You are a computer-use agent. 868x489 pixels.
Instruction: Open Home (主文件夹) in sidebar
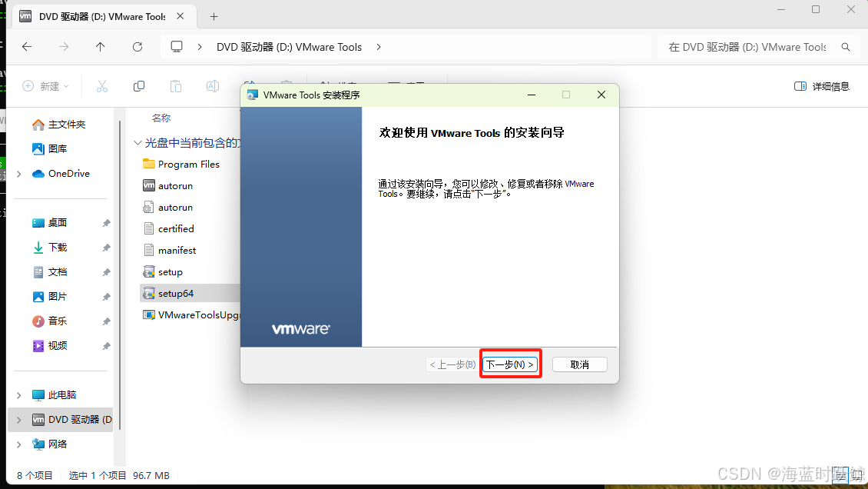click(x=58, y=125)
